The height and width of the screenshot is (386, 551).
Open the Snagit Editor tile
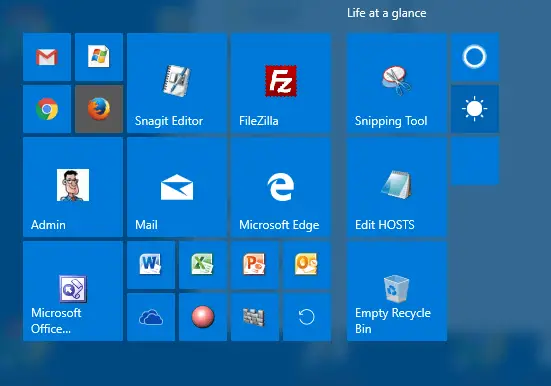tap(177, 83)
